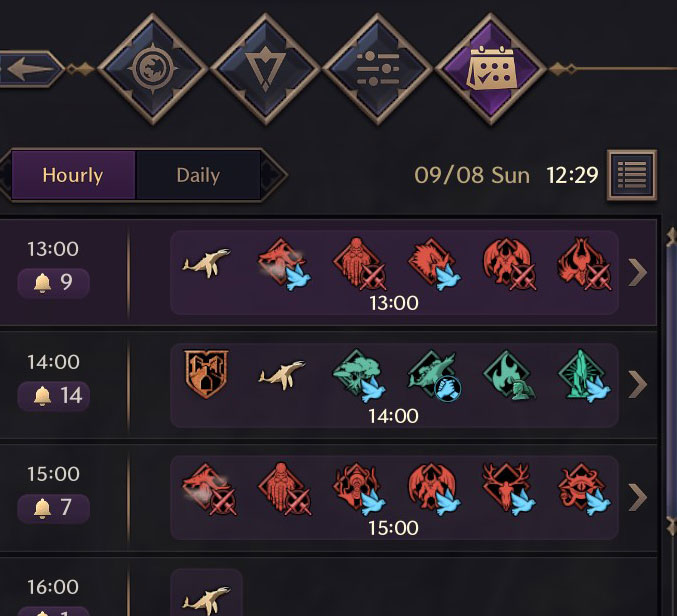Viewport: 677px width, 616px height.
Task: Click the red eye monster icon at 15:00
Action: pyautogui.click(x=584, y=488)
